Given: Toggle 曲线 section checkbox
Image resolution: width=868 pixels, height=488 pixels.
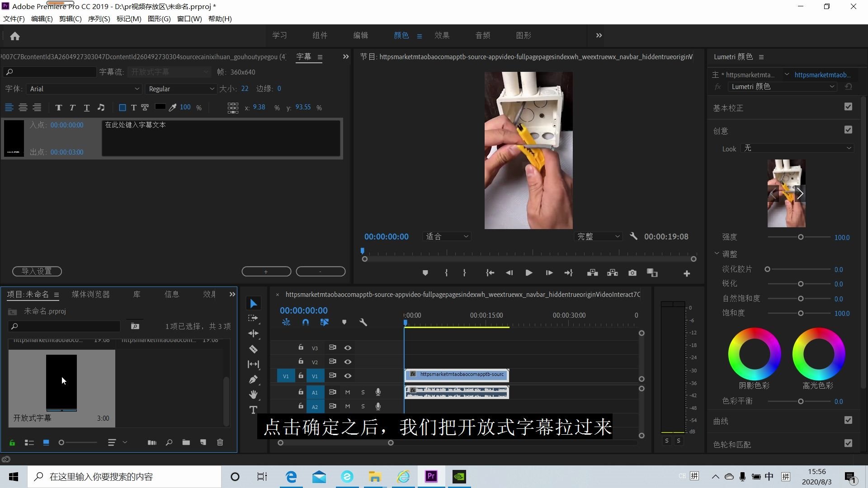Looking at the screenshot, I should click(848, 420).
